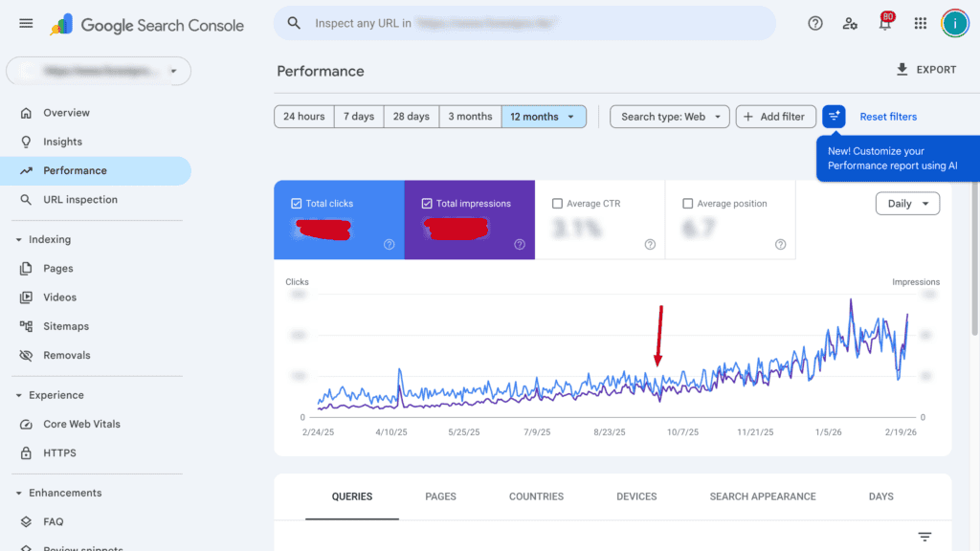The height and width of the screenshot is (551, 980).
Task: Switch to the PAGES tab
Action: (440, 496)
